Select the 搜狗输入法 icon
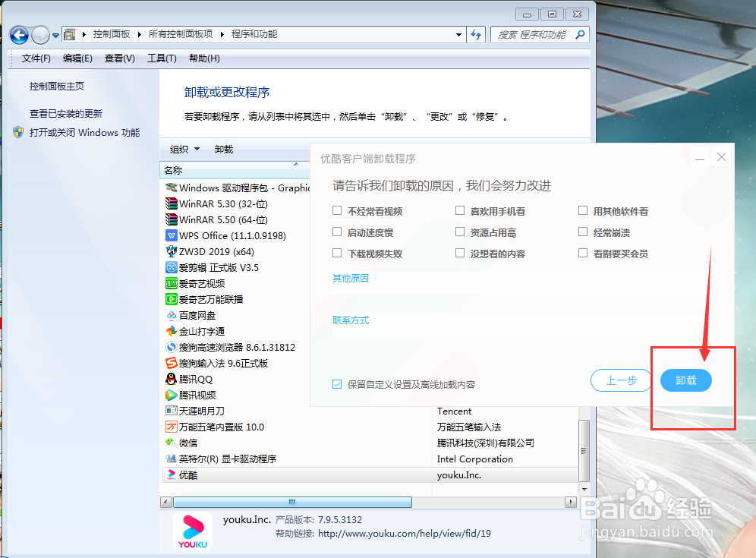 171,363
